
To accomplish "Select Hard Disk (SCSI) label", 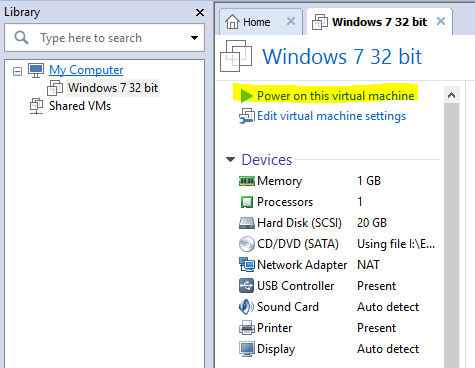I will (299, 223).
